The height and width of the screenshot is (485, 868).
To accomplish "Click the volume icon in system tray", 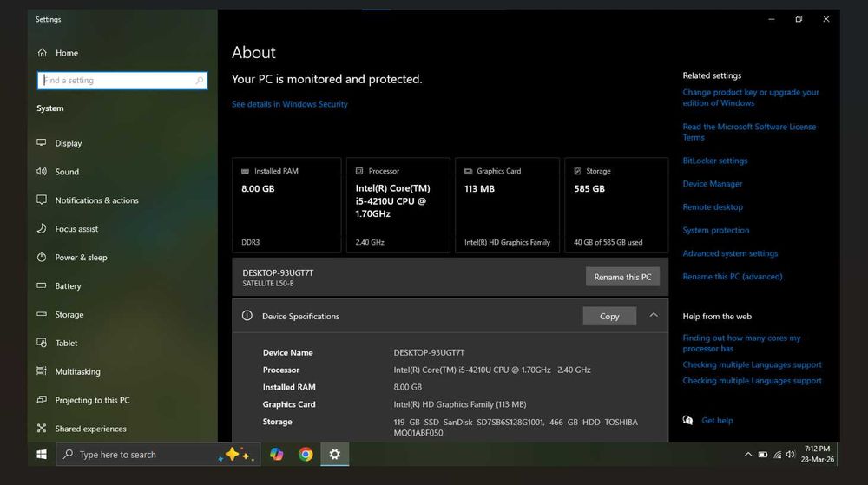I will click(791, 455).
